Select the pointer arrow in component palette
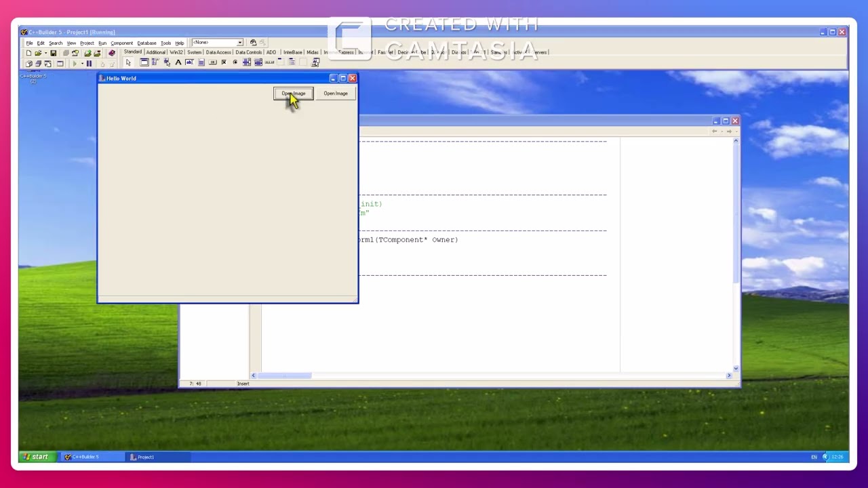This screenshot has height=488, width=868. [x=128, y=62]
